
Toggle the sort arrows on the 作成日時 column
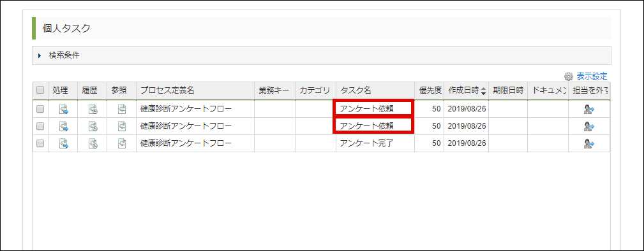pos(483,91)
